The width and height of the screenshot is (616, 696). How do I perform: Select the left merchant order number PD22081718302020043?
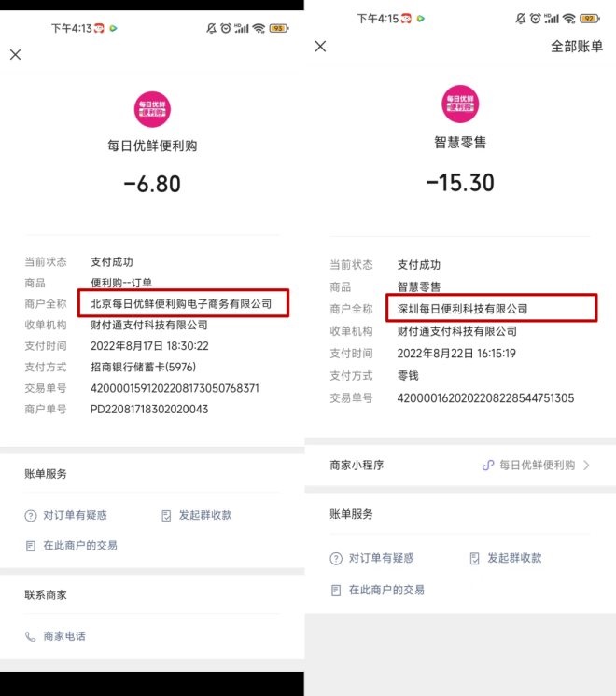click(149, 409)
